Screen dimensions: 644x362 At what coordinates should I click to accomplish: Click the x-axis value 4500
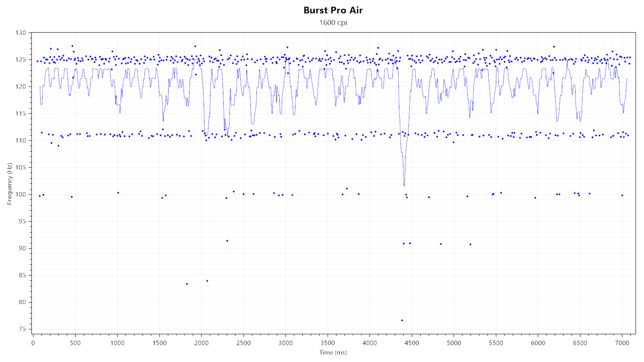[412, 343]
